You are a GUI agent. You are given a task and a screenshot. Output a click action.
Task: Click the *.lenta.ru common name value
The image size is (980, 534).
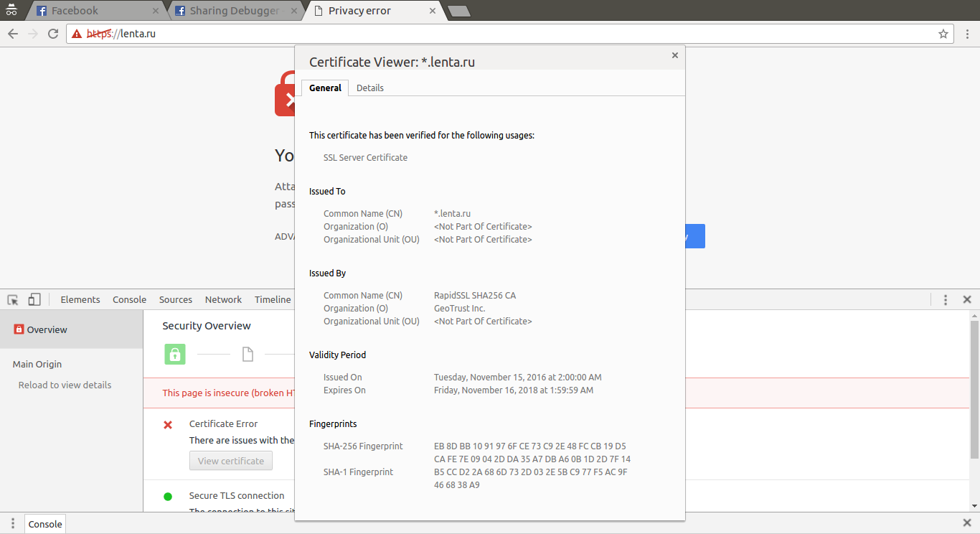coord(452,213)
